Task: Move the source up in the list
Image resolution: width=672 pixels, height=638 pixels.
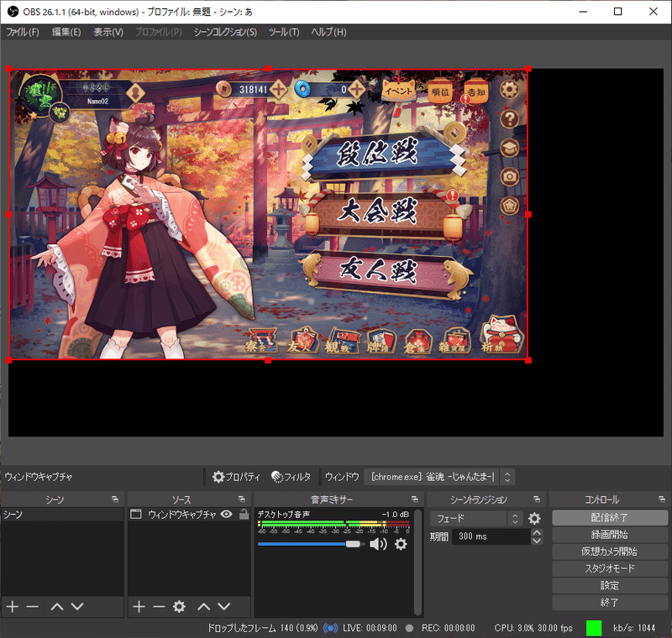Action: tap(204, 606)
